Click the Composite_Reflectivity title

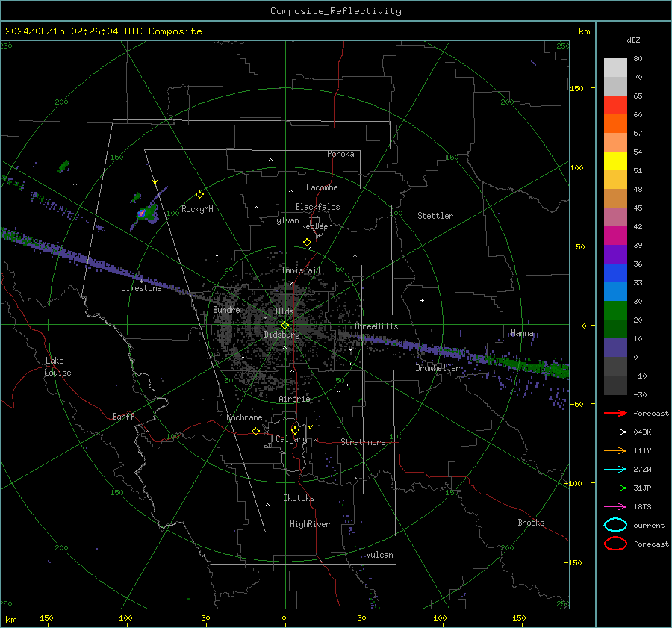click(x=336, y=11)
